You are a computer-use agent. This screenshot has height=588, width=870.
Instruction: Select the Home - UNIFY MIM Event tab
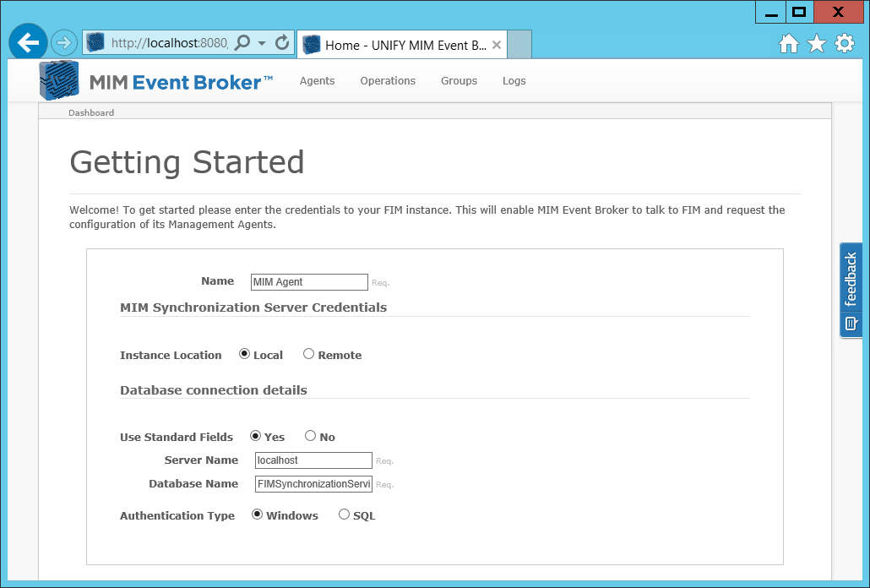(402, 45)
